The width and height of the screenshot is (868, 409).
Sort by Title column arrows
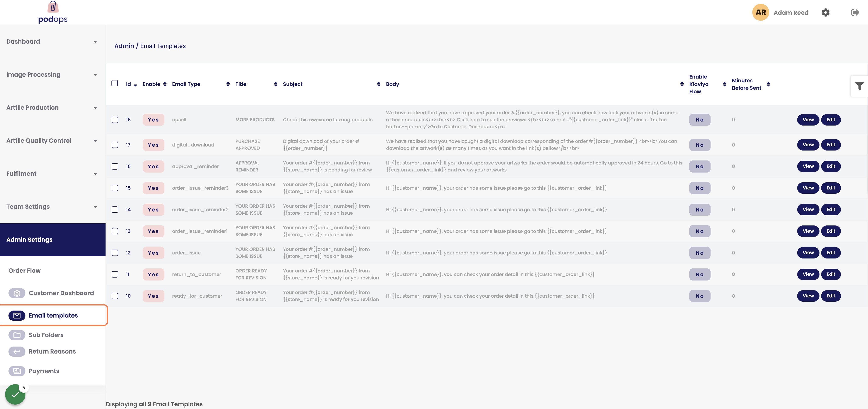click(276, 84)
